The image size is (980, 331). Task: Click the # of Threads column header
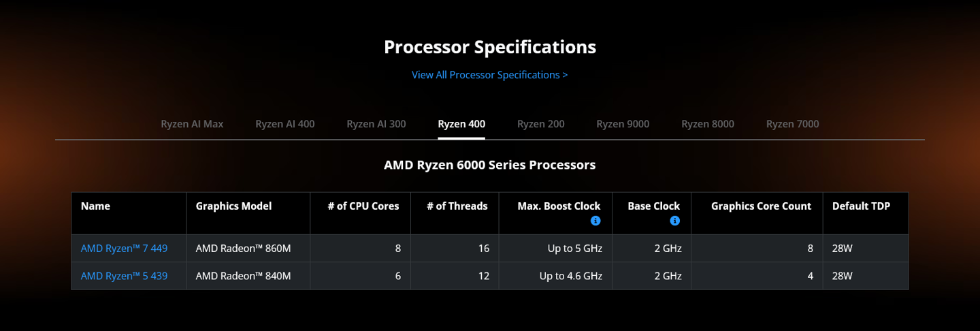457,206
